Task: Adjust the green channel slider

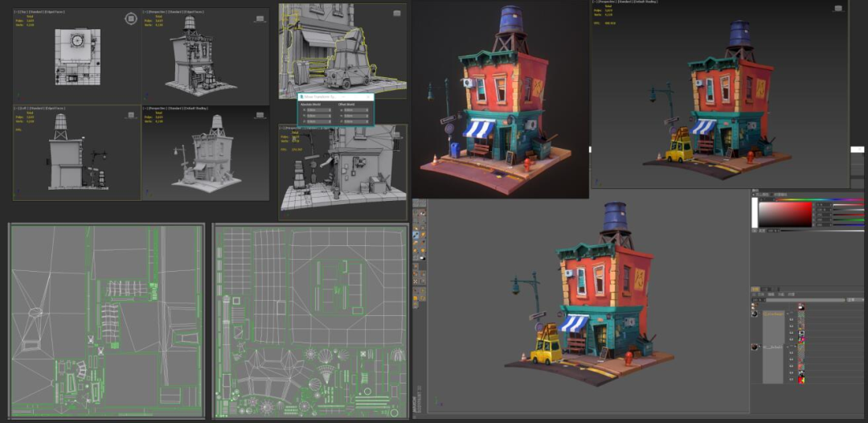Action: click(848, 220)
